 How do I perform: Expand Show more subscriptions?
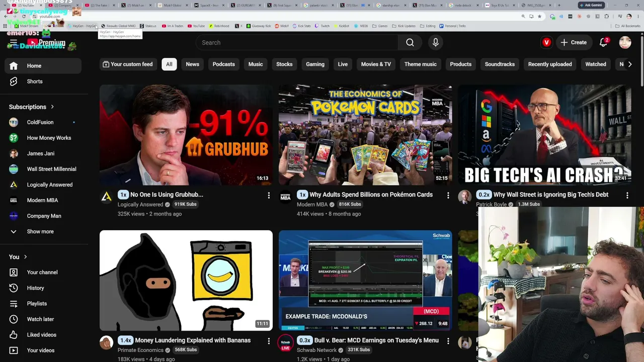tap(41, 232)
